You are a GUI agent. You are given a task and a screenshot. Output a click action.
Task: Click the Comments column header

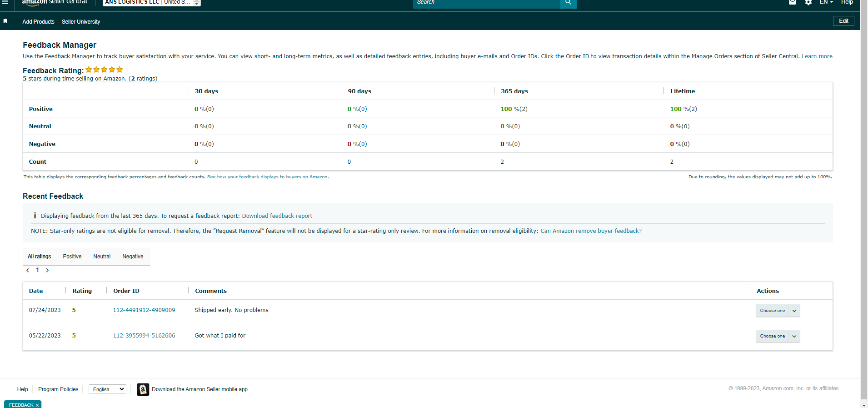click(211, 291)
